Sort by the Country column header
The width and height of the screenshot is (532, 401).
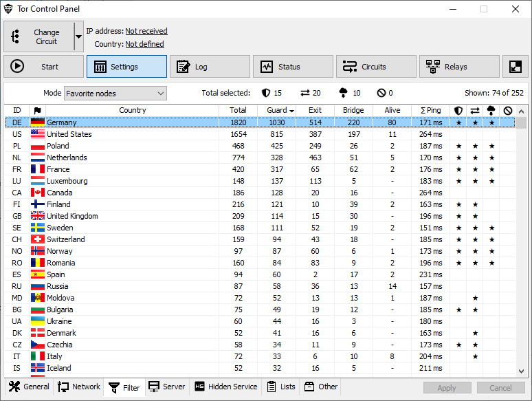click(133, 110)
